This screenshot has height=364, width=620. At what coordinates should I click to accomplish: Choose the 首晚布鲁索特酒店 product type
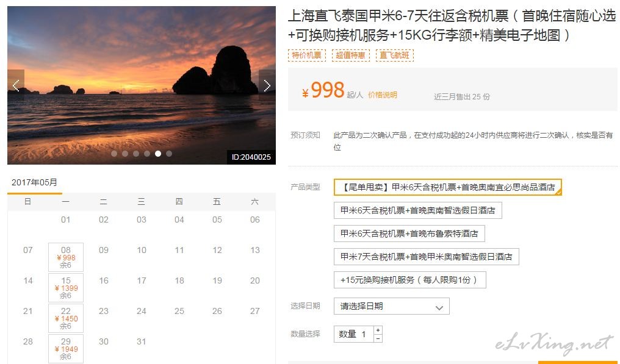pos(409,234)
